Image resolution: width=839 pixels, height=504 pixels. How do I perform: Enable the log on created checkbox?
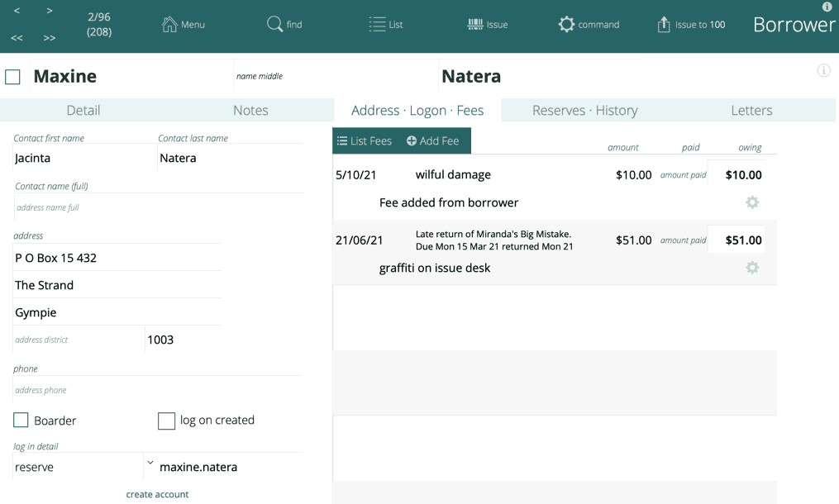coord(166,421)
